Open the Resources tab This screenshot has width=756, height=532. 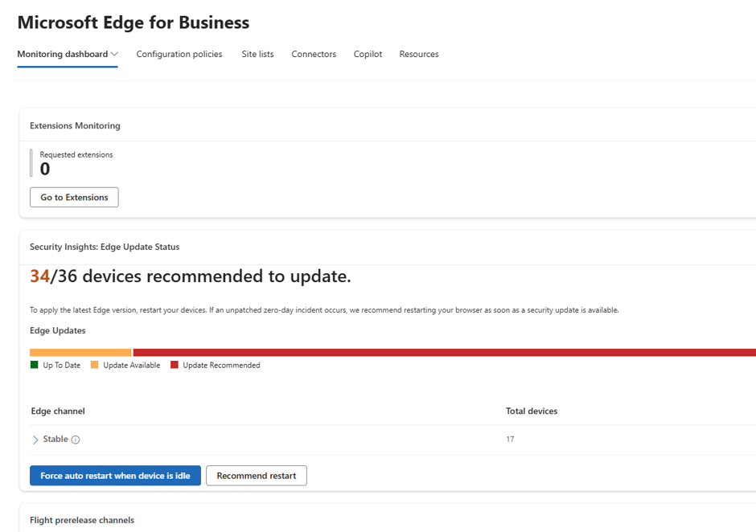418,54
